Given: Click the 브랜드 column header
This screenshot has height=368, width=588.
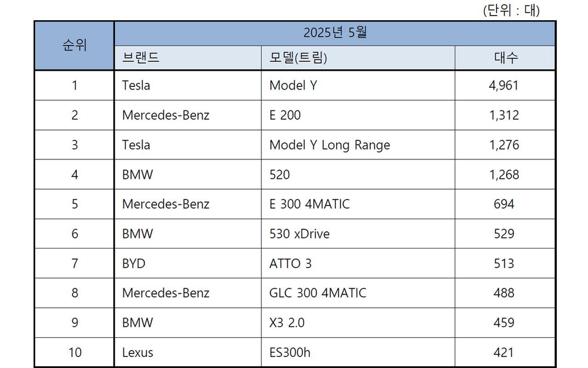Looking at the screenshot, I should [x=141, y=58].
